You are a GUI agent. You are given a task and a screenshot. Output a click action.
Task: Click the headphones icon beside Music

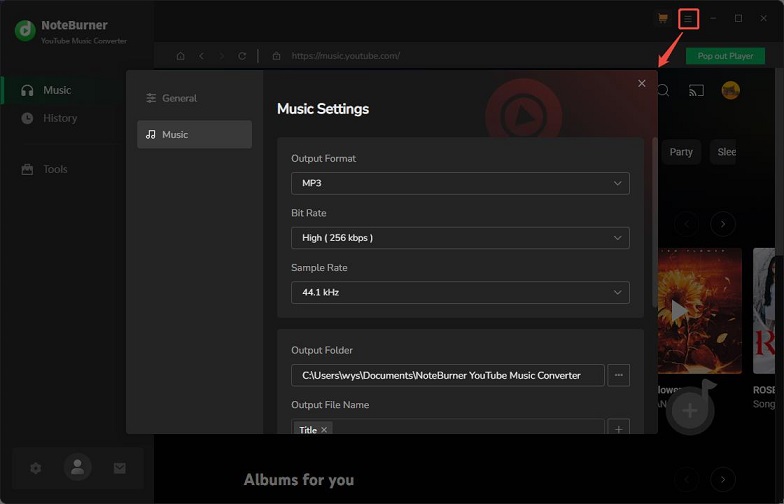(x=27, y=90)
